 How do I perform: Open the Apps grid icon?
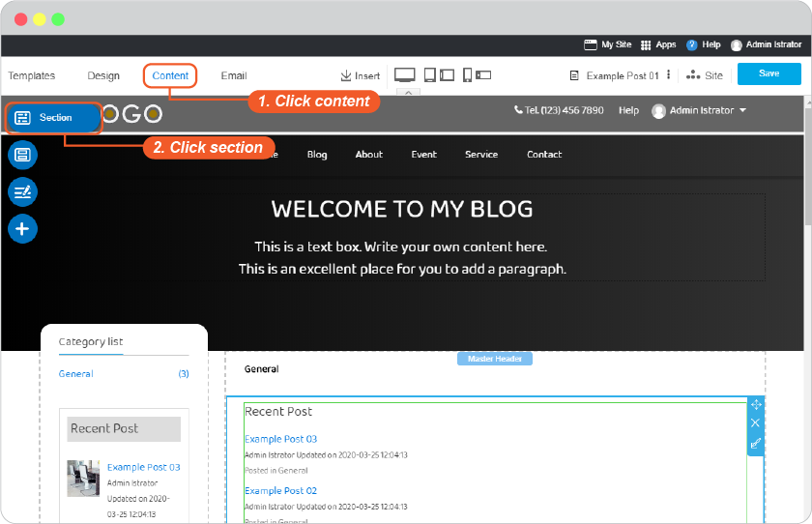tap(646, 45)
